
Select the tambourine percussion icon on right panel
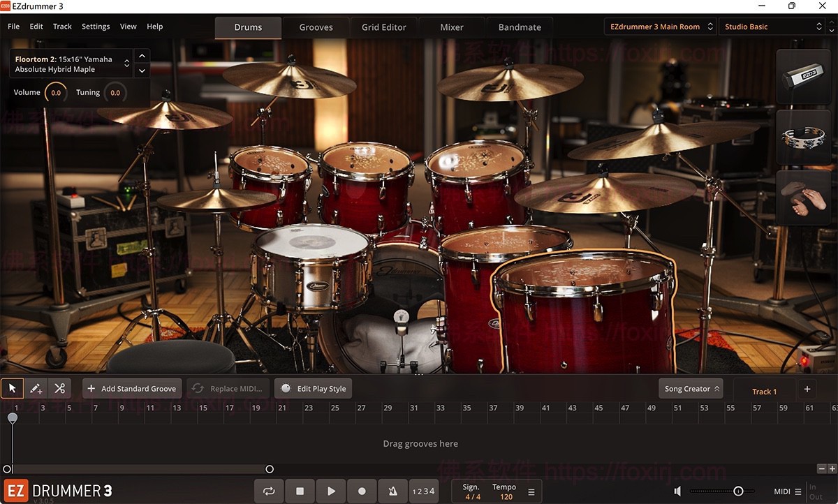click(x=803, y=137)
